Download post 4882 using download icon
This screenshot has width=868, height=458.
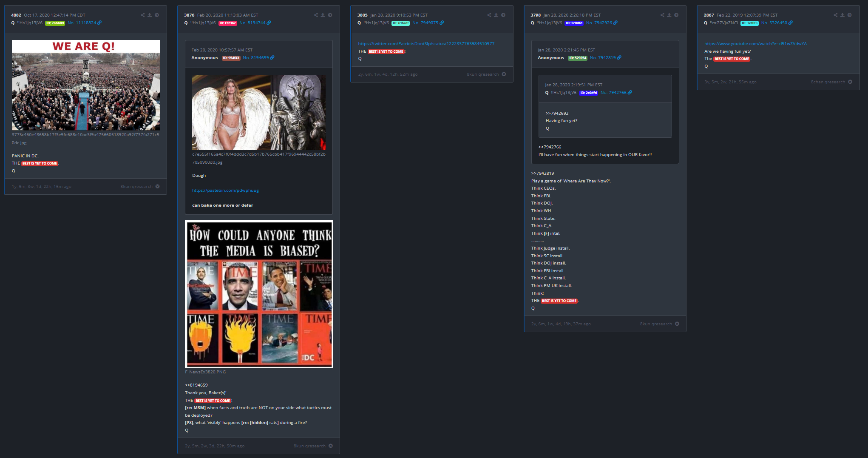coord(150,15)
